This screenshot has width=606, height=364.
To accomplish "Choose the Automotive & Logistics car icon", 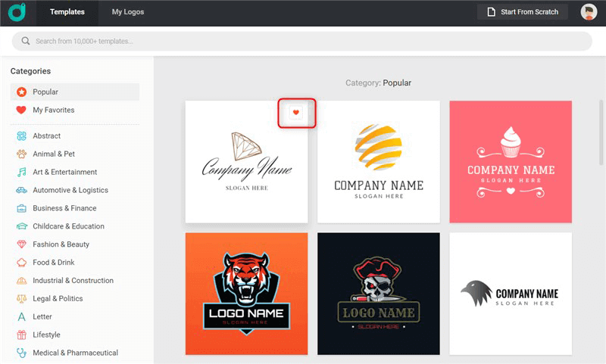I will (21, 191).
